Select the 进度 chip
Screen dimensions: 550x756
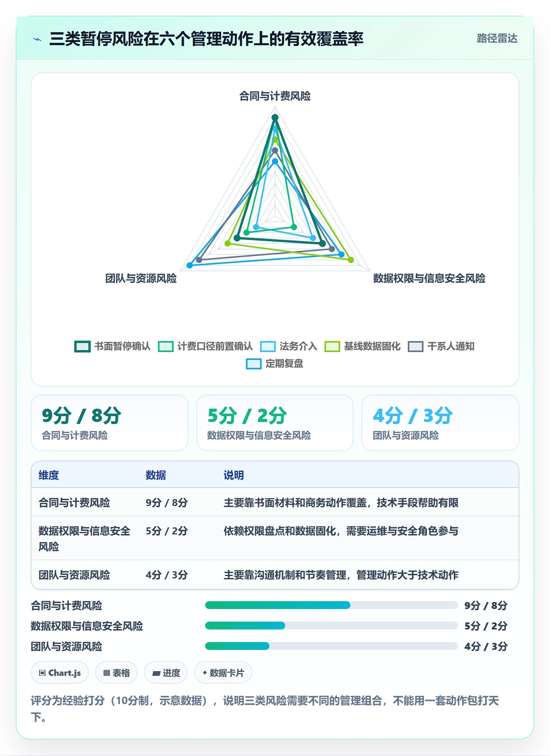tap(166, 673)
